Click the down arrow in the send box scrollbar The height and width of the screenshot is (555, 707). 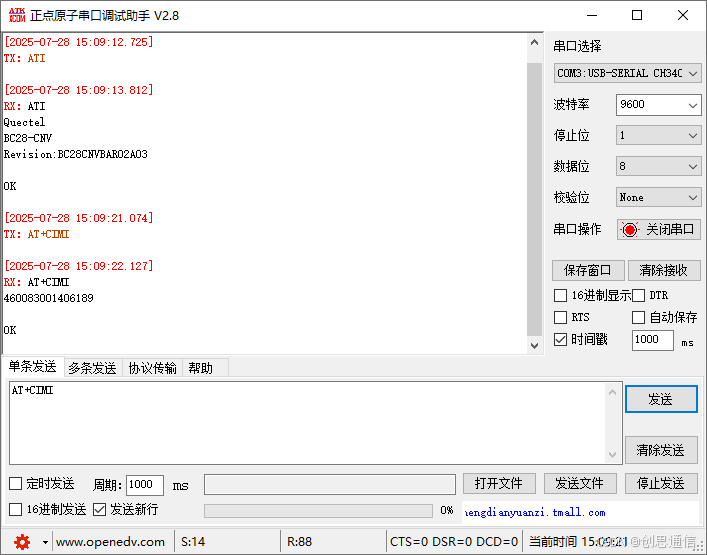612,454
